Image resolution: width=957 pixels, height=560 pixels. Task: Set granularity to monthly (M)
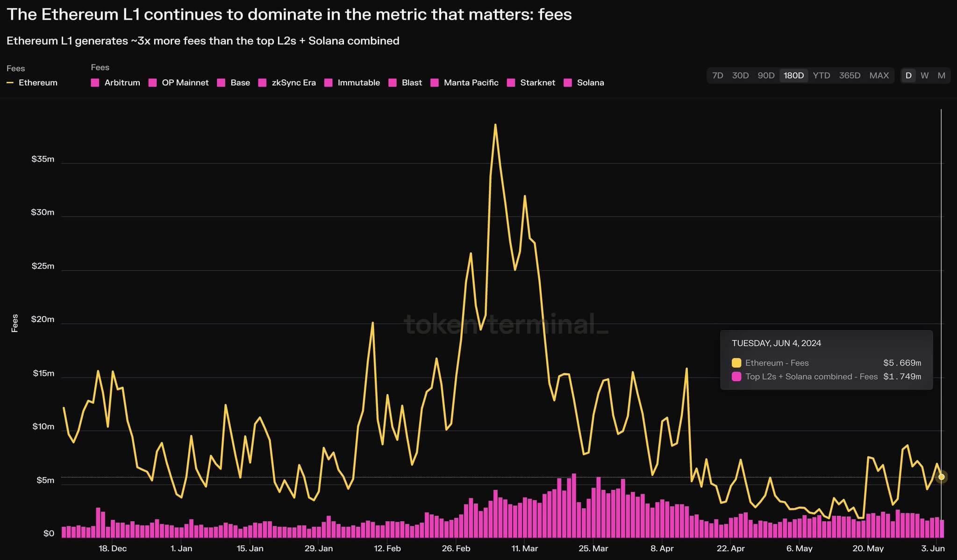[x=941, y=75]
